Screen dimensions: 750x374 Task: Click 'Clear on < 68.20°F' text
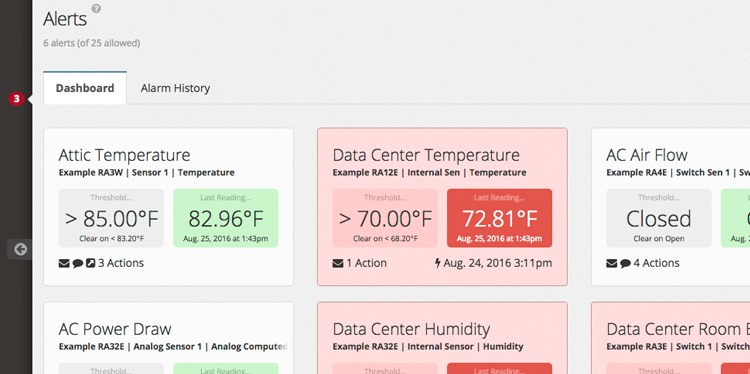pyautogui.click(x=385, y=238)
